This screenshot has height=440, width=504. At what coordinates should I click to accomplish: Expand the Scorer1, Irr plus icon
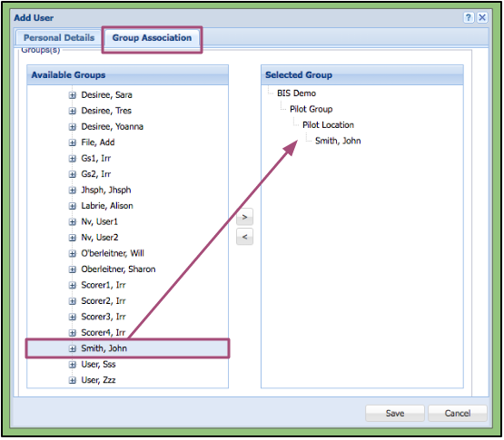click(73, 285)
